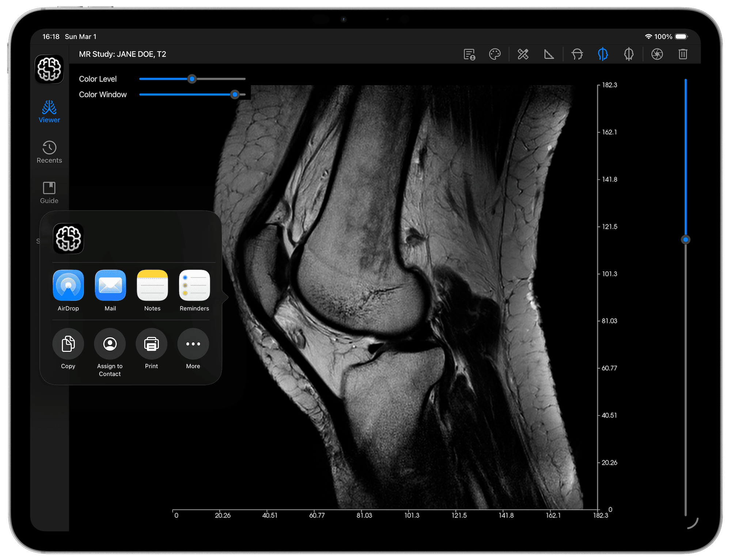
Task: Open More share options
Action: tap(193, 344)
